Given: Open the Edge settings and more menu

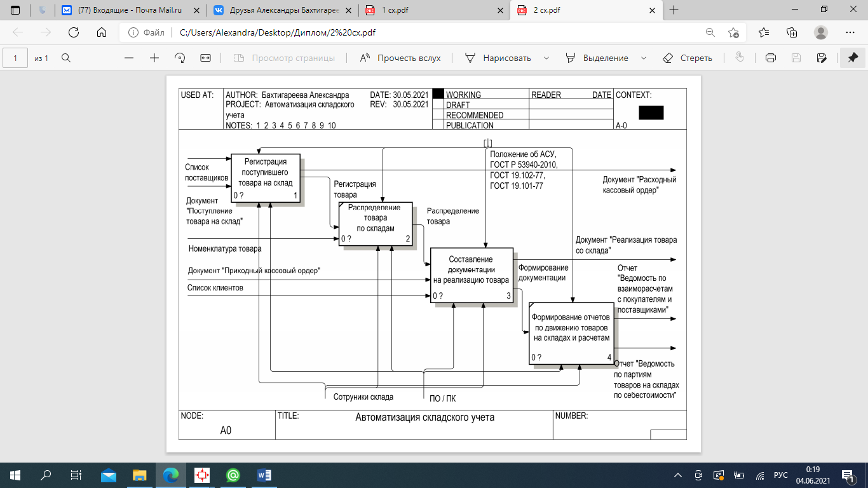Looking at the screenshot, I should (x=850, y=32).
